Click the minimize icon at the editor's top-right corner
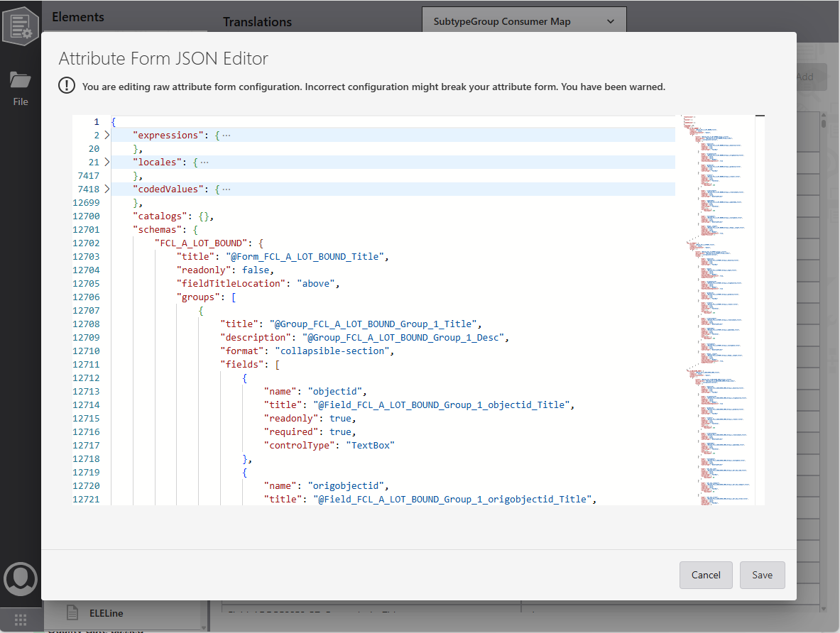 (x=760, y=115)
